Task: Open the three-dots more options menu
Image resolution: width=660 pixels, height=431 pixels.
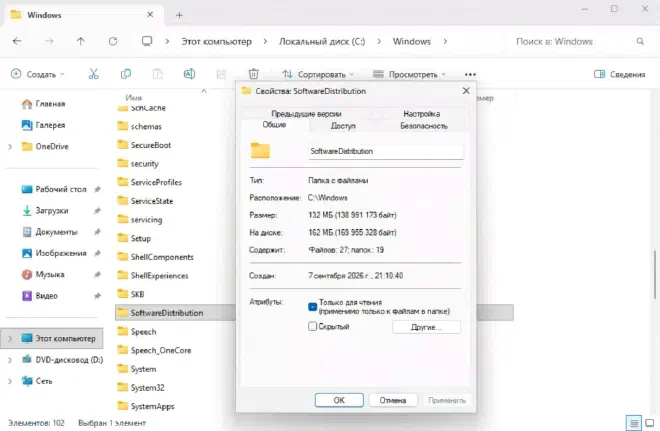Action: tap(470, 74)
